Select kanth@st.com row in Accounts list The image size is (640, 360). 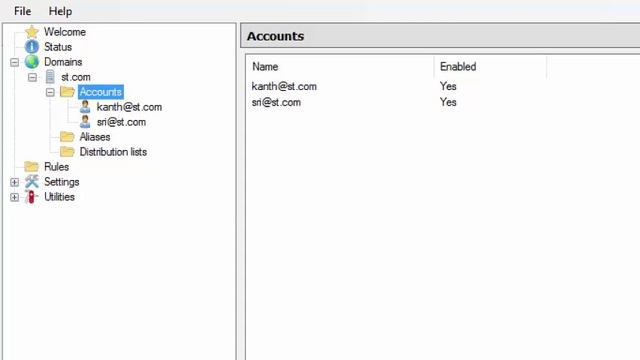pyautogui.click(x=284, y=86)
